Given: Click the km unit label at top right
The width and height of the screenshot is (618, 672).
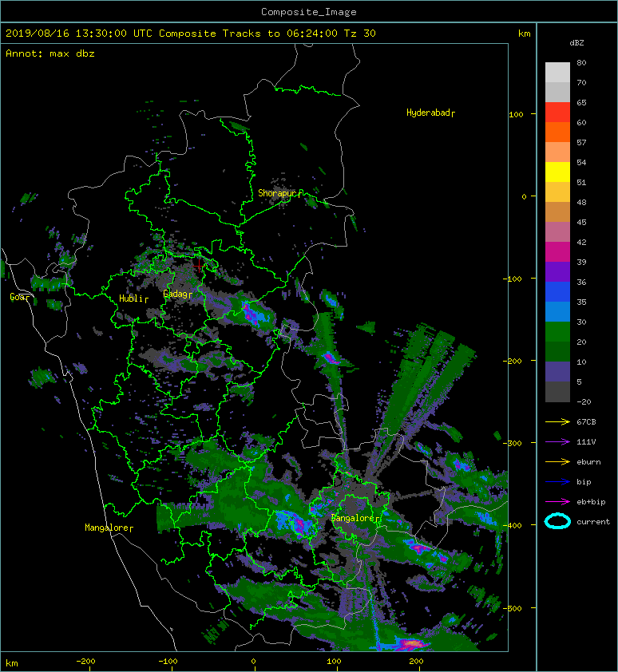Looking at the screenshot, I should tap(524, 34).
